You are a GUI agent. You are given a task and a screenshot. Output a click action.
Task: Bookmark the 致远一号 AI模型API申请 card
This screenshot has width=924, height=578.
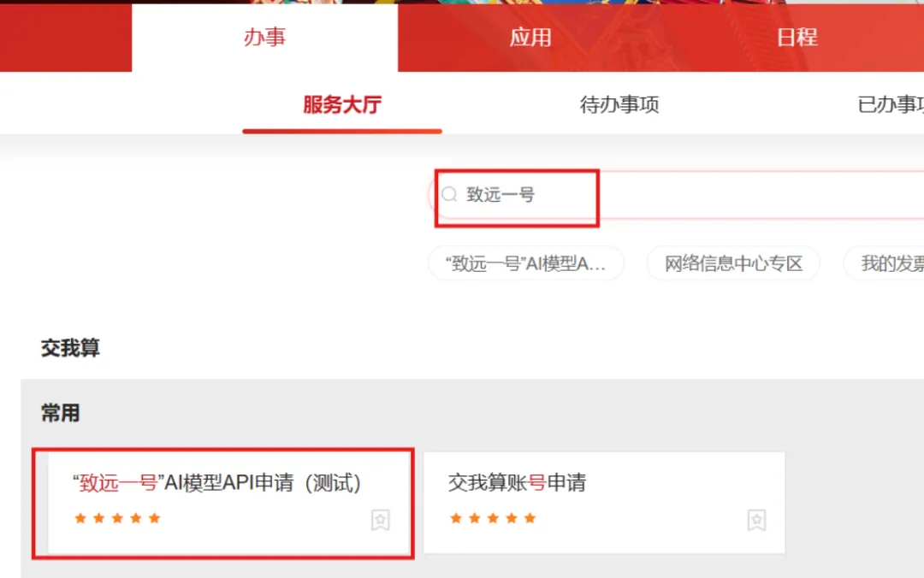(381, 520)
